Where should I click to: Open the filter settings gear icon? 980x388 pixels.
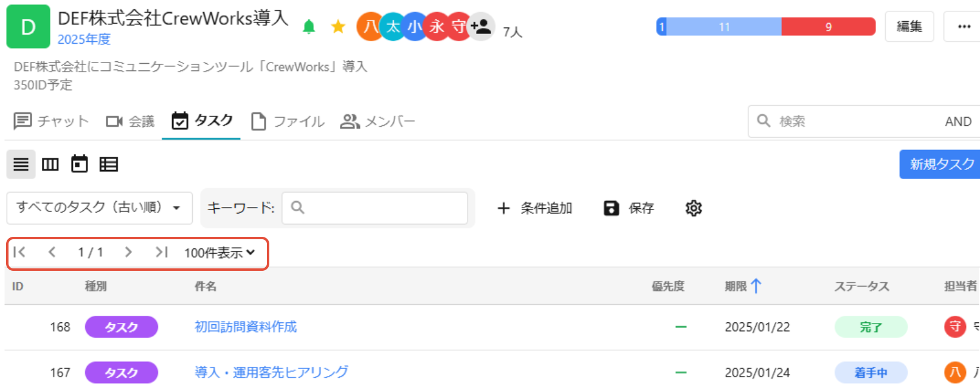click(x=694, y=208)
